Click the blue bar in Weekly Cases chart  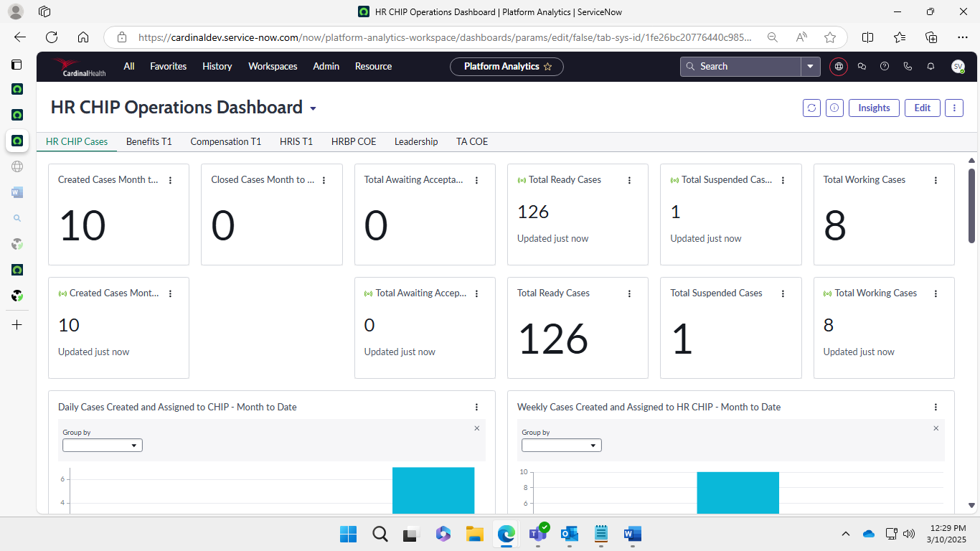(x=738, y=493)
